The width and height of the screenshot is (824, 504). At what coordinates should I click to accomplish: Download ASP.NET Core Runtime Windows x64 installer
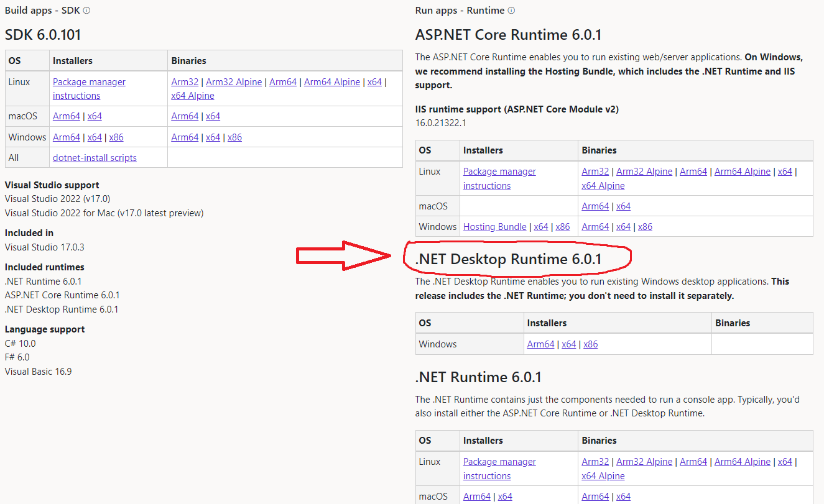coord(541,227)
